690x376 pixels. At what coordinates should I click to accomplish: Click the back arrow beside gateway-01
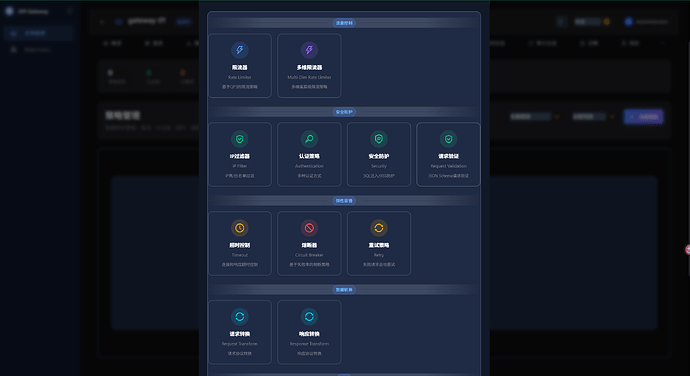(102, 22)
